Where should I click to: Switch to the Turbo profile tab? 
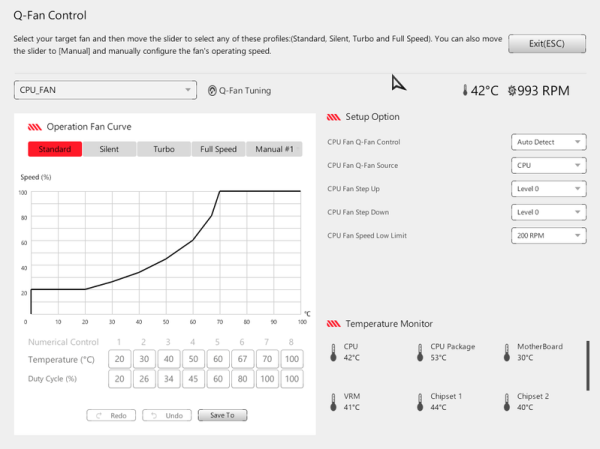[164, 149]
